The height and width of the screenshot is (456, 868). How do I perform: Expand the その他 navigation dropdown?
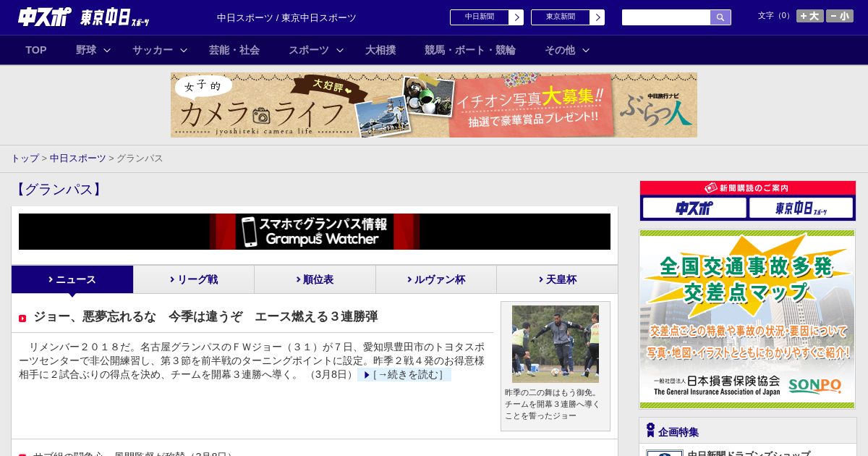[567, 50]
